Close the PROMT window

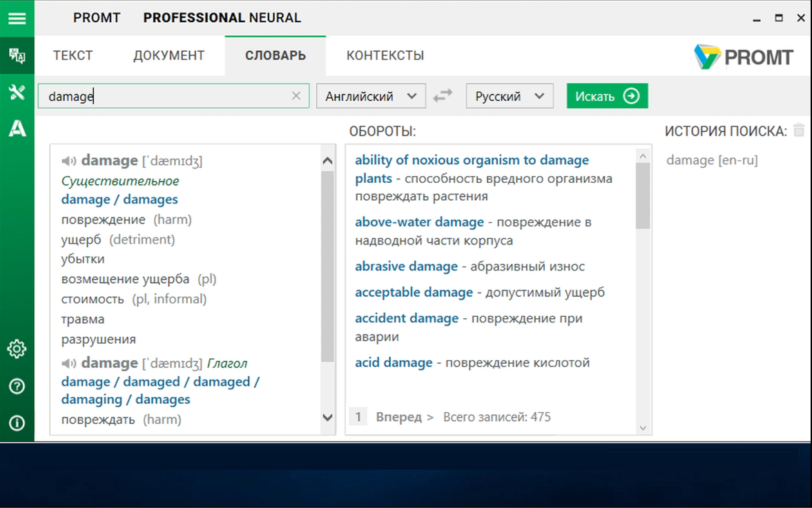(x=801, y=18)
